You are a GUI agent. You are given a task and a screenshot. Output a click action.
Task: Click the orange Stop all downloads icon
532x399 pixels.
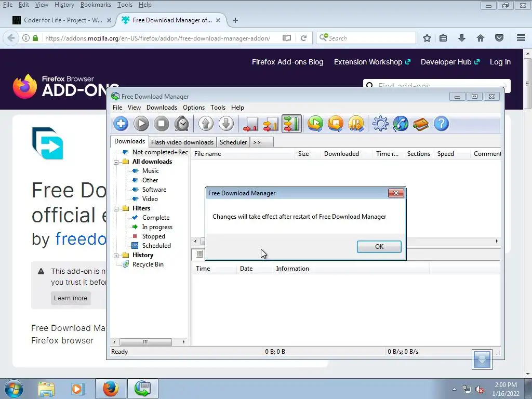coord(336,124)
